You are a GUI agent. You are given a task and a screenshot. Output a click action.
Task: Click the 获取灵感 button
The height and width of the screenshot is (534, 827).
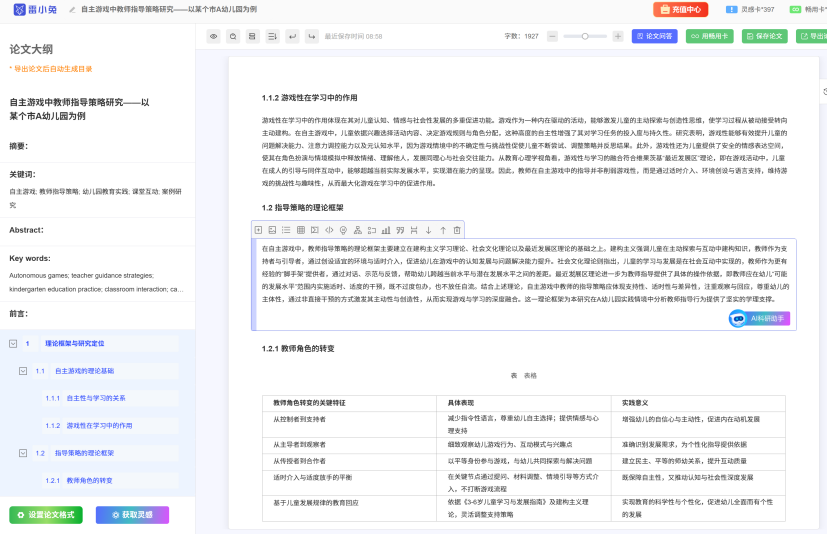[132, 515]
